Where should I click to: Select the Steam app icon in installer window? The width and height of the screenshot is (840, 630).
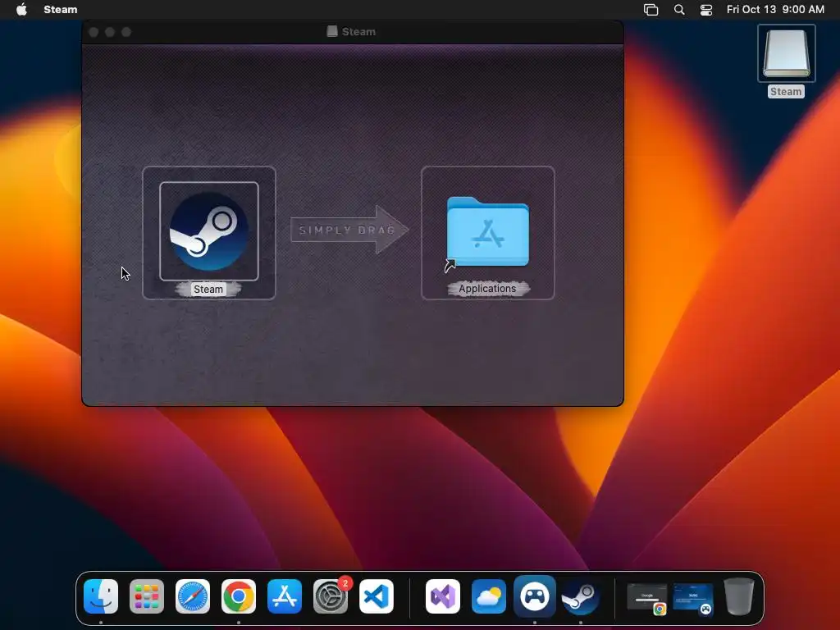point(209,231)
